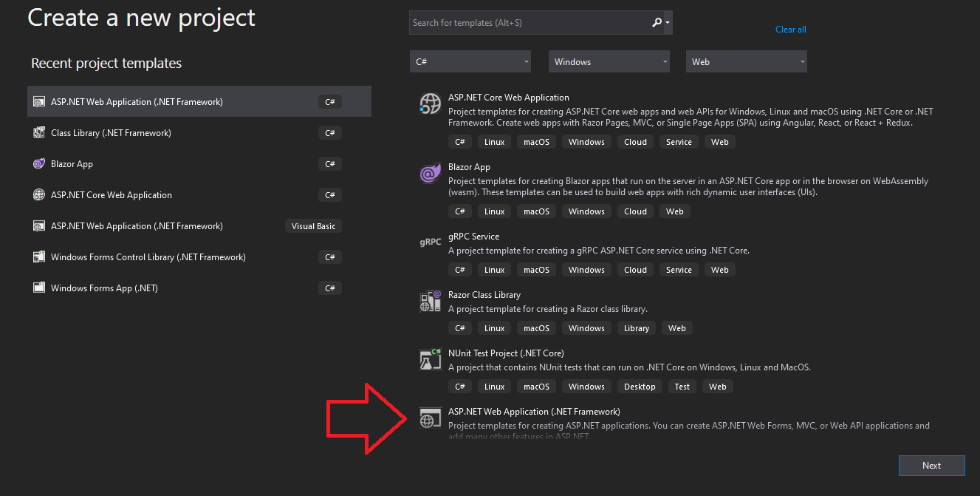Click the NUnit Test Project template icon
Screen dimensions: 980x496
pos(430,359)
